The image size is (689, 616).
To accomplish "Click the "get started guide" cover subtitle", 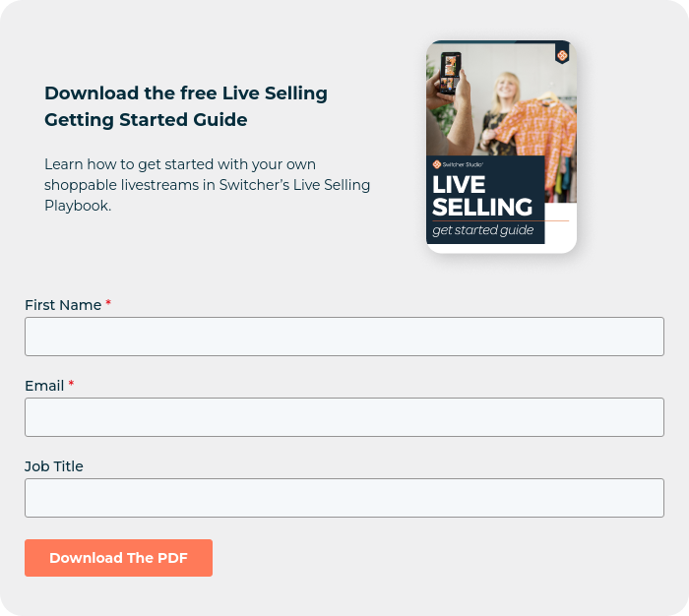I will (x=482, y=231).
